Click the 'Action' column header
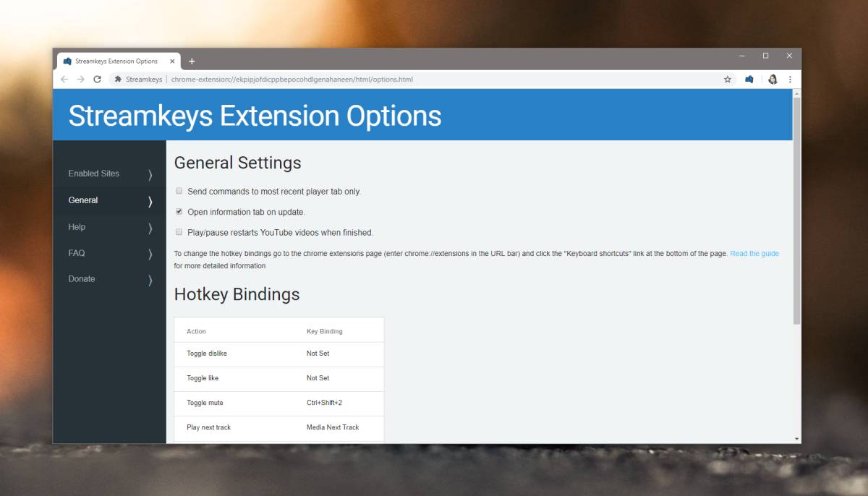868x496 pixels. (196, 331)
